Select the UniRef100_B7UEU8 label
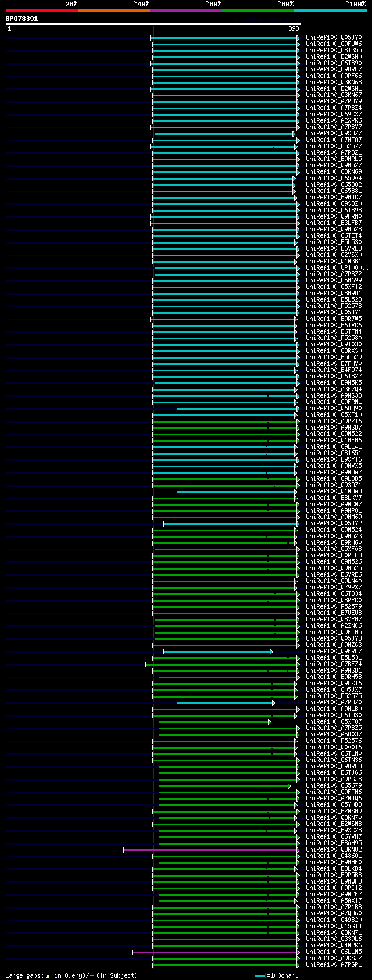This screenshot has width=372, height=980. 334,613
